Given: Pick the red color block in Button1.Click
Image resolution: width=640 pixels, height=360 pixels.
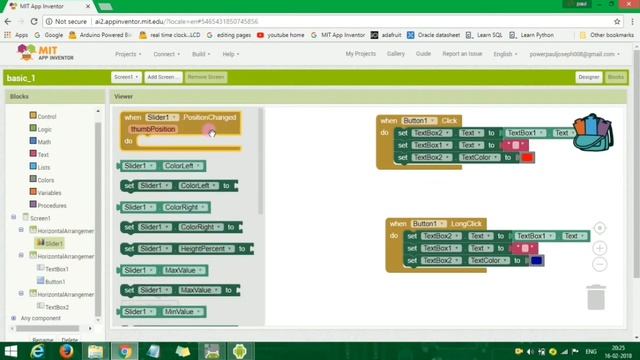Looking at the screenshot, I should click(527, 158).
